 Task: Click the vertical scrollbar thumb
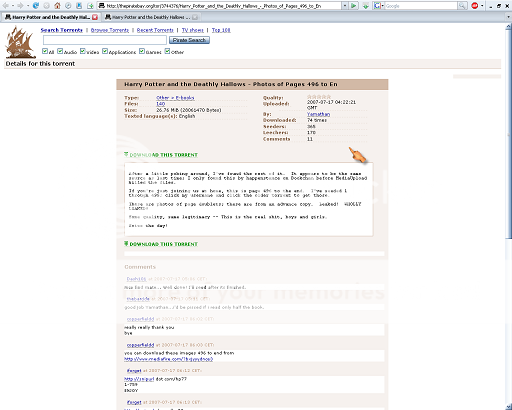pos(509,133)
